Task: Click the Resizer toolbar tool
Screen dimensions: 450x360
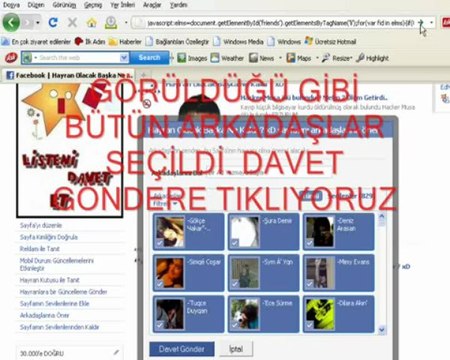Action: pyautogui.click(x=337, y=58)
